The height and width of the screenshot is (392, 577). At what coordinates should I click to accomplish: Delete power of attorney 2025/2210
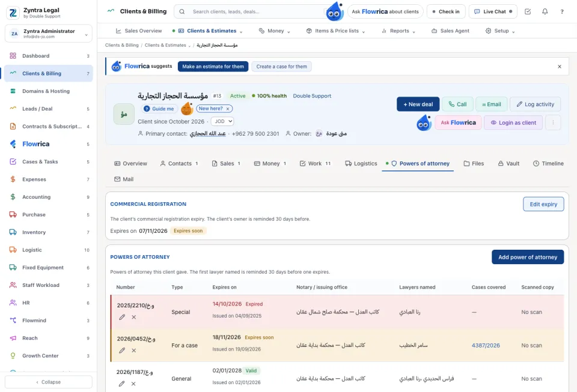[x=134, y=317]
